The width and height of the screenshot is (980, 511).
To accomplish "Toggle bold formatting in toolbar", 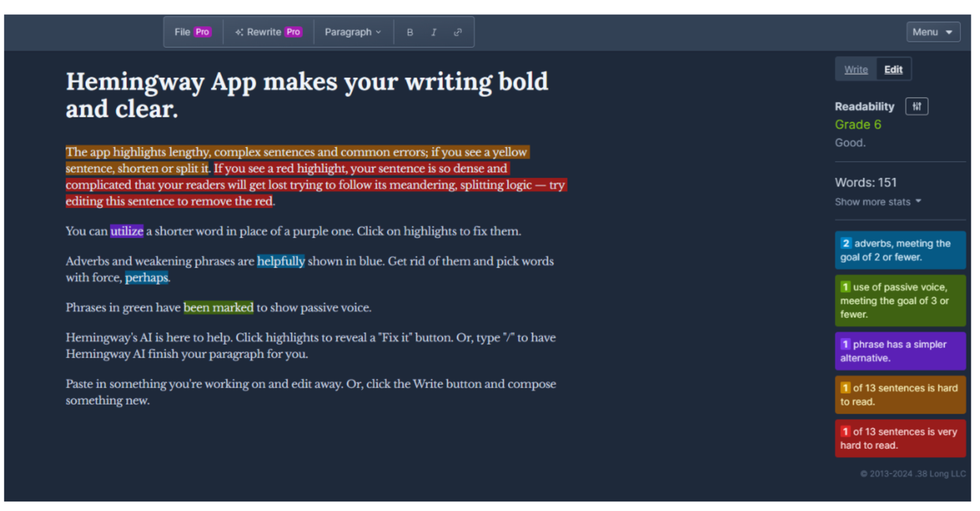I will (x=410, y=32).
